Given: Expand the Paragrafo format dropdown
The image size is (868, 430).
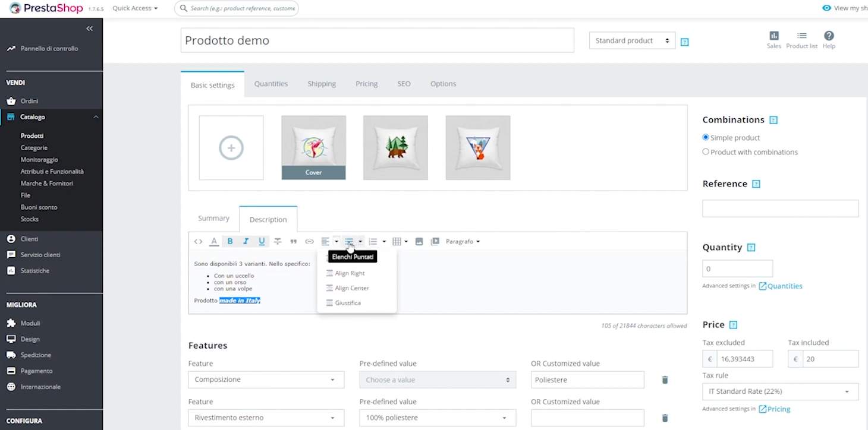Looking at the screenshot, I should pos(463,242).
